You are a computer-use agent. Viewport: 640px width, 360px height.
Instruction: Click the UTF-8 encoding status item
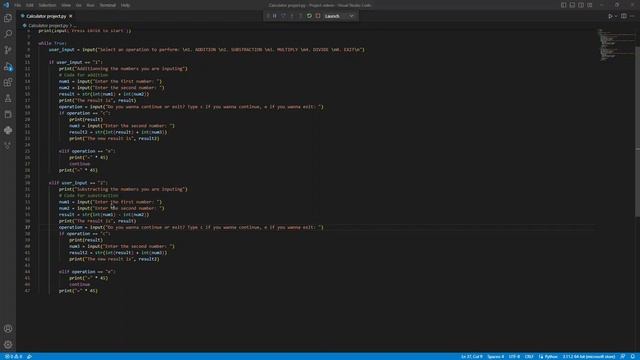(x=514, y=356)
